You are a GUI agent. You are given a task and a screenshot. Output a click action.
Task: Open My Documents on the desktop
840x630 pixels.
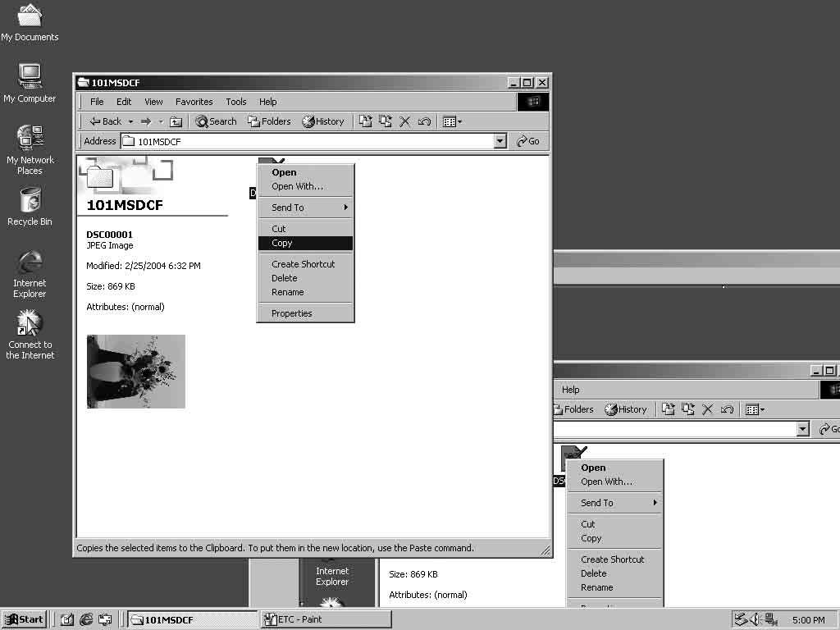[30, 21]
